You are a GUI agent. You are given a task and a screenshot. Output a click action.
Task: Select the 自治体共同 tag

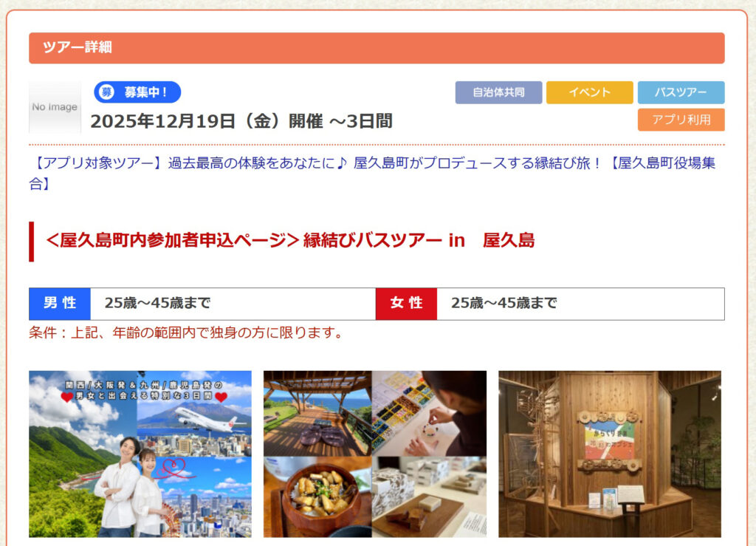point(498,92)
